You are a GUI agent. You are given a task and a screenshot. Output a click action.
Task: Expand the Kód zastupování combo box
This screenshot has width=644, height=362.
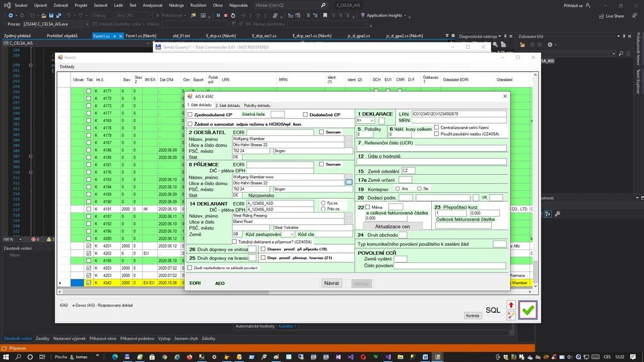(292, 234)
